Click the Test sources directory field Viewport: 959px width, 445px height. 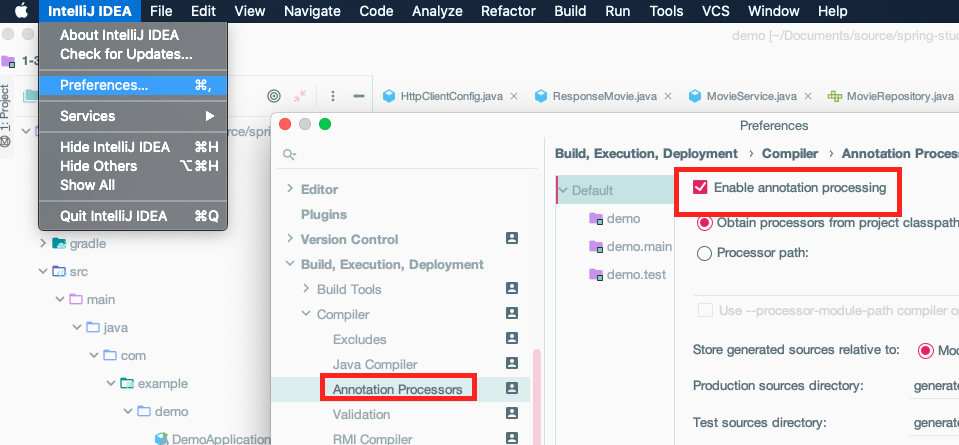[935, 423]
